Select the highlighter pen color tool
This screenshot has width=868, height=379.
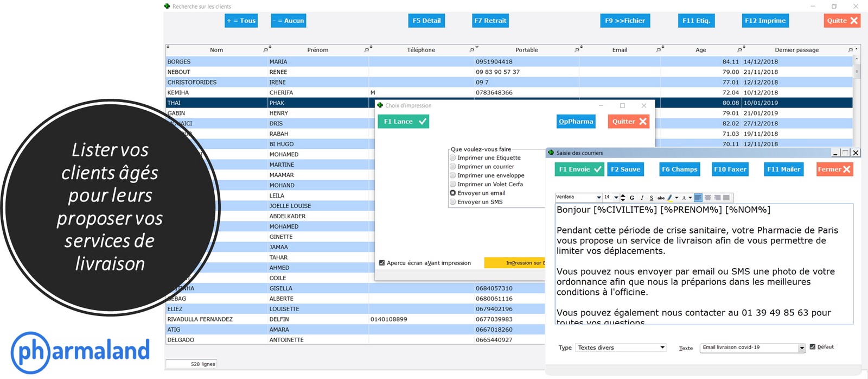click(x=670, y=198)
